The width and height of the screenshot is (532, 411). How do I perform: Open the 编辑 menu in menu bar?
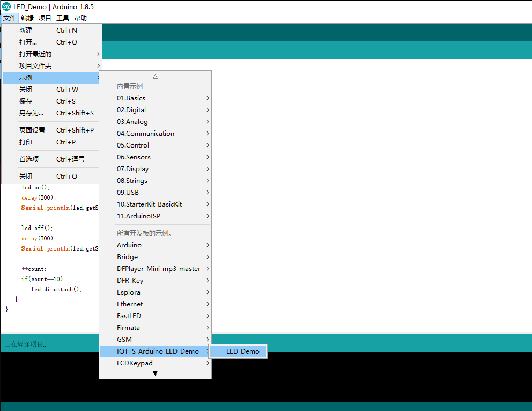(x=27, y=18)
